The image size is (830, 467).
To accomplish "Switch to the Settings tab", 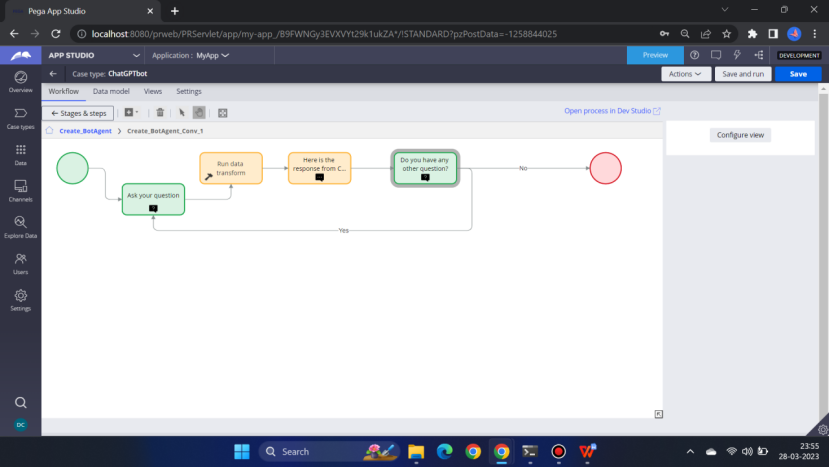I will tap(189, 92).
